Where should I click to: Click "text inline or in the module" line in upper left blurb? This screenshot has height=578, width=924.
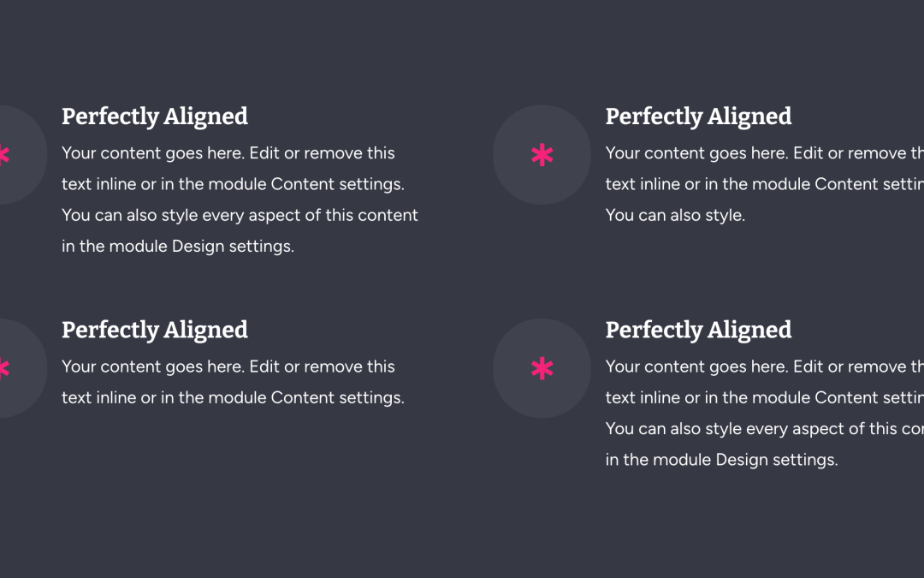tap(234, 184)
